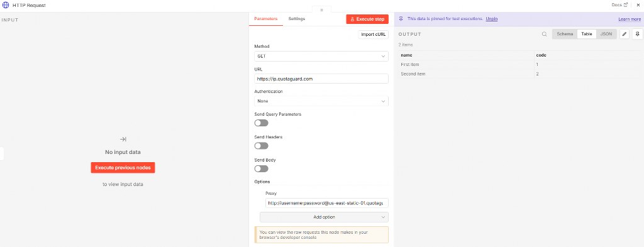Click the pin icon in the pinned-data banner
644x247 pixels.
tap(401, 19)
